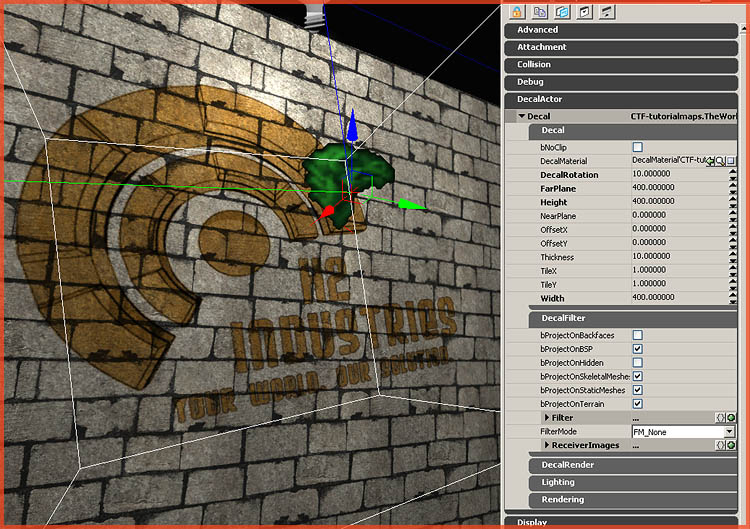The image size is (750, 529).
Task: Click the padlock lock-selection icon
Action: coord(517,12)
